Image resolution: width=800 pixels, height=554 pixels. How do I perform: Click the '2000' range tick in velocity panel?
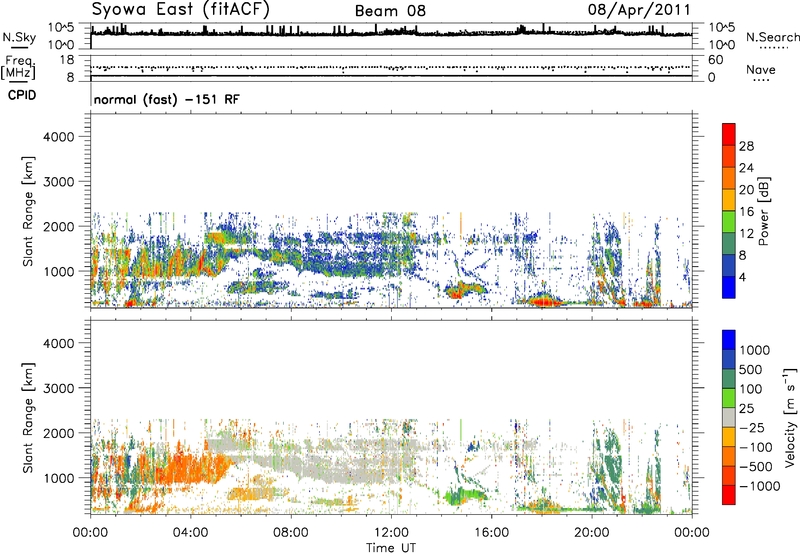[x=58, y=433]
